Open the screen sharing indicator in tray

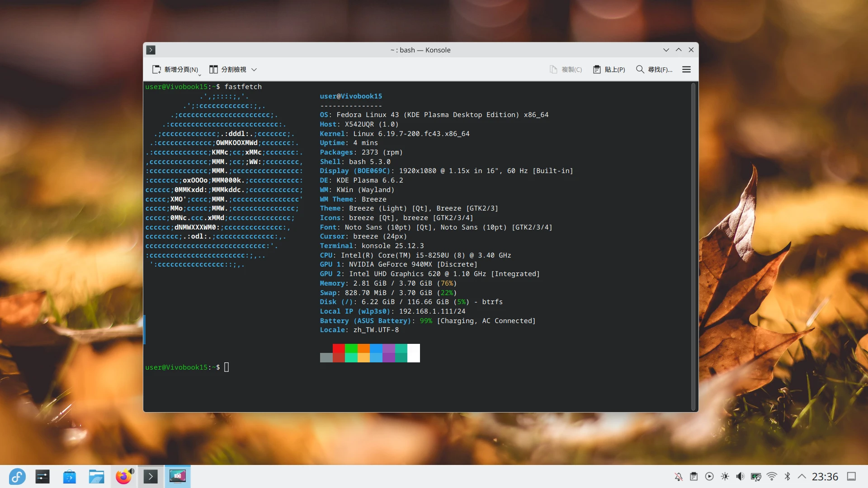(756, 476)
